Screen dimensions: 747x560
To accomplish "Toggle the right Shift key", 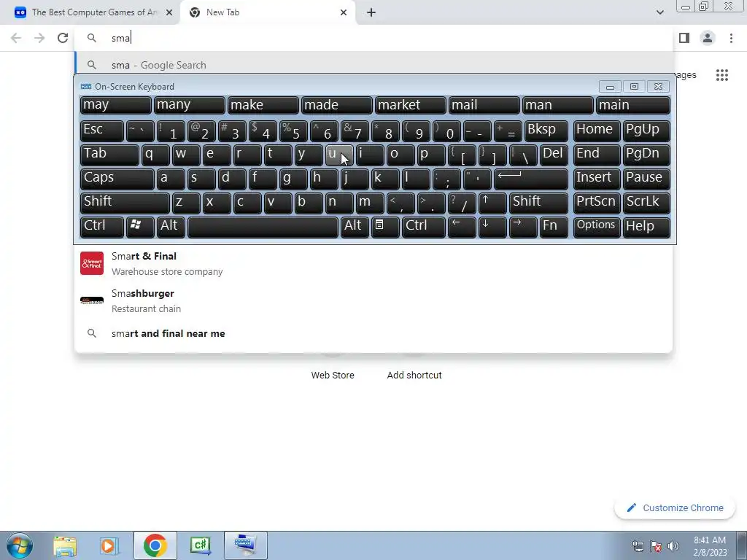I will point(538,203).
